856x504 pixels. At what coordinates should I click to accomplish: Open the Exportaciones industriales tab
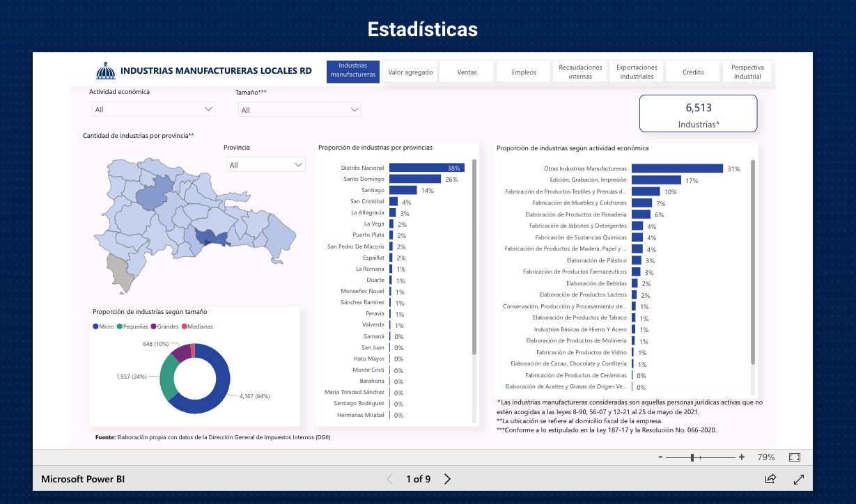click(x=637, y=72)
